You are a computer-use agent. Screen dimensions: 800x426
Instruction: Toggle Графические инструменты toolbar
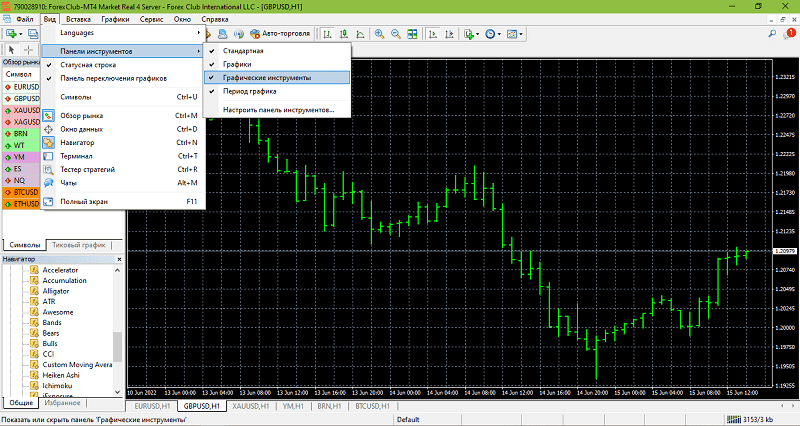tap(277, 78)
